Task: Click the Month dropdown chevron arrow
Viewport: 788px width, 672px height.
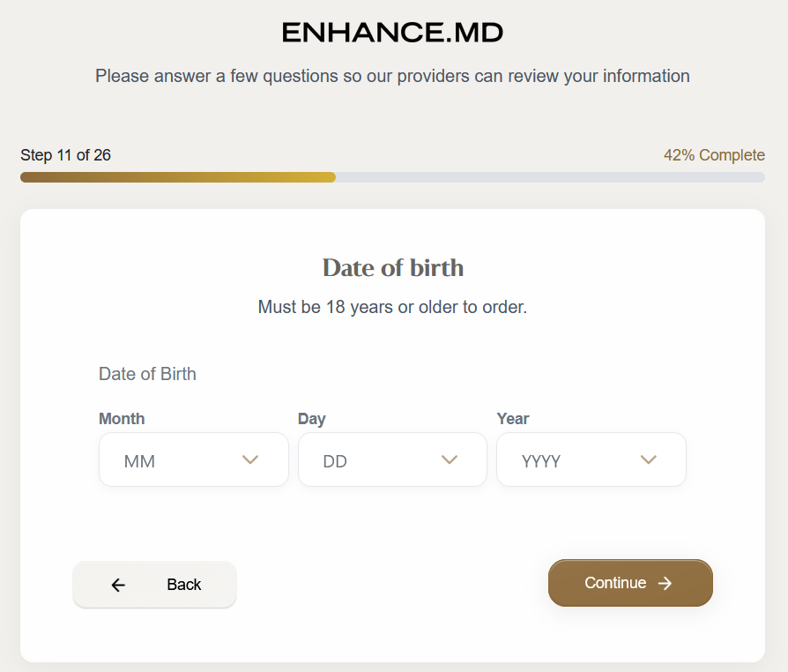Action: pyautogui.click(x=250, y=459)
